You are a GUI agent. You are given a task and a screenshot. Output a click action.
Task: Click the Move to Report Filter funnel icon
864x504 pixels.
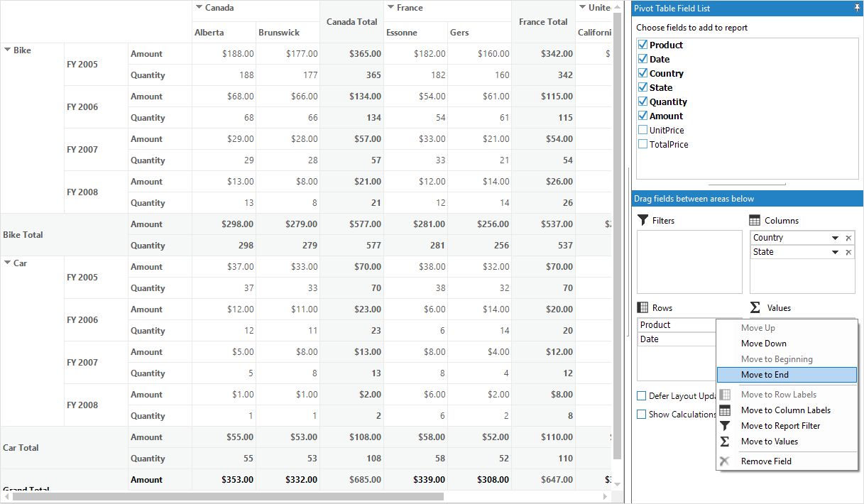click(x=725, y=426)
